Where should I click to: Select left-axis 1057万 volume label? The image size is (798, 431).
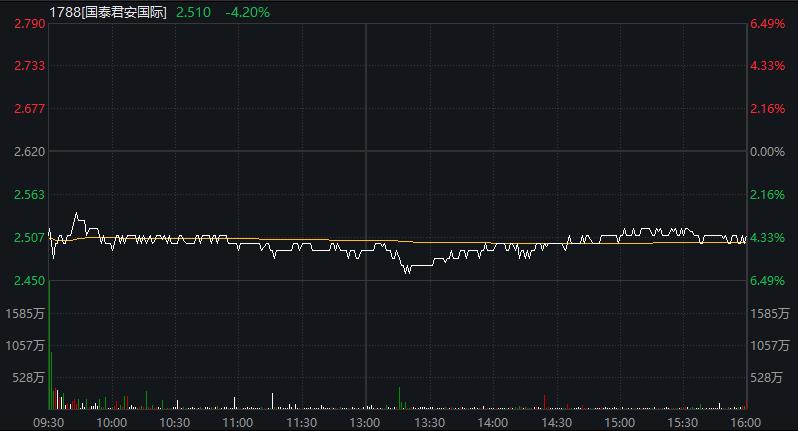coord(25,346)
